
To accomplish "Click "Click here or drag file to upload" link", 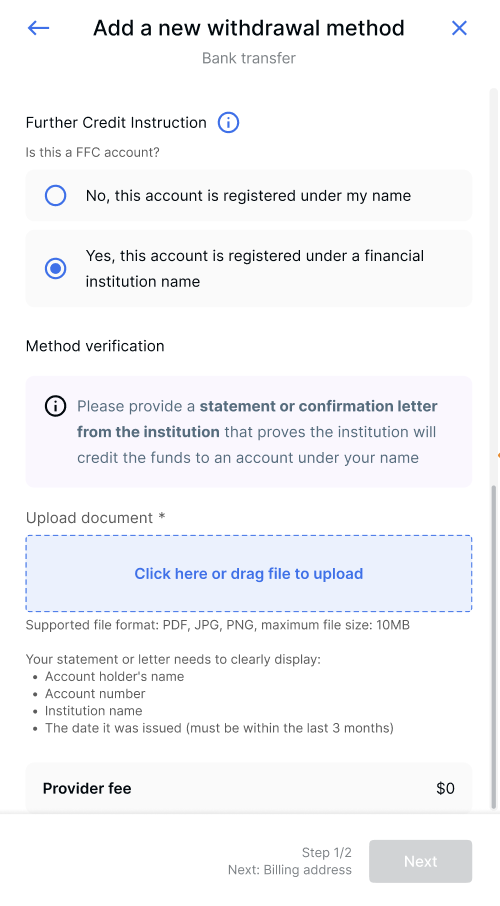I will point(249,574).
